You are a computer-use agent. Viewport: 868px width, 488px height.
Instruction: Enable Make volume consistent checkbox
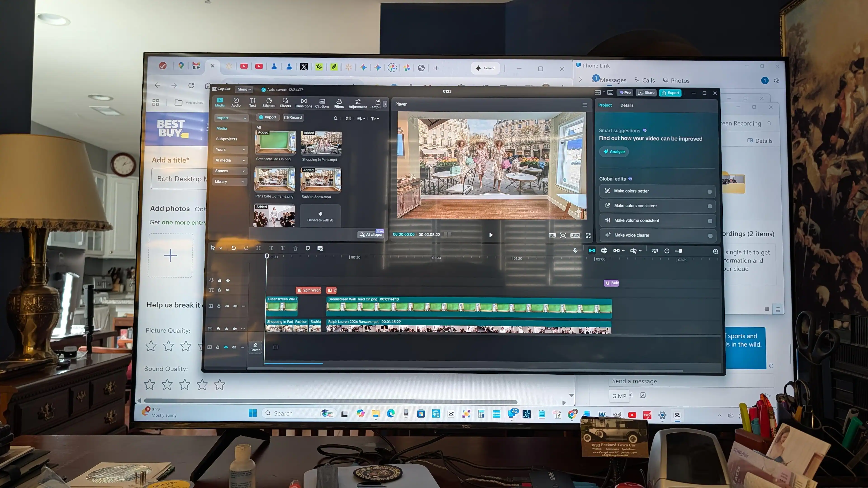[710, 221]
